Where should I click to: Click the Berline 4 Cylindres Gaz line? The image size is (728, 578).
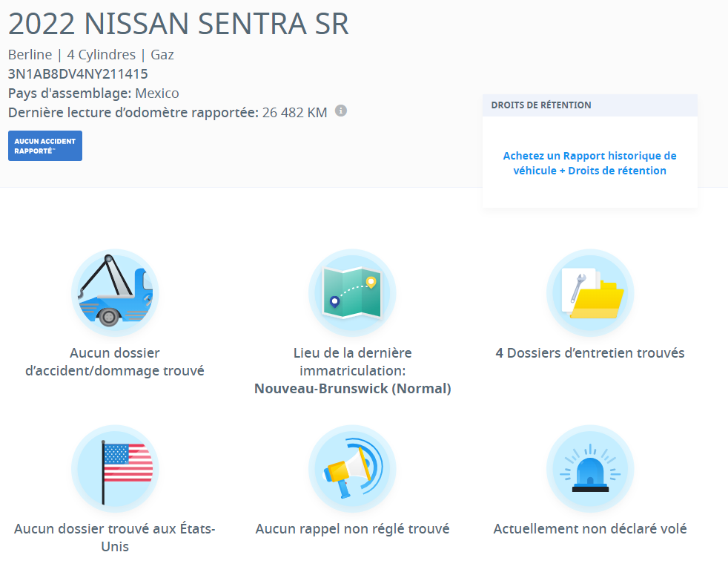pyautogui.click(x=91, y=55)
